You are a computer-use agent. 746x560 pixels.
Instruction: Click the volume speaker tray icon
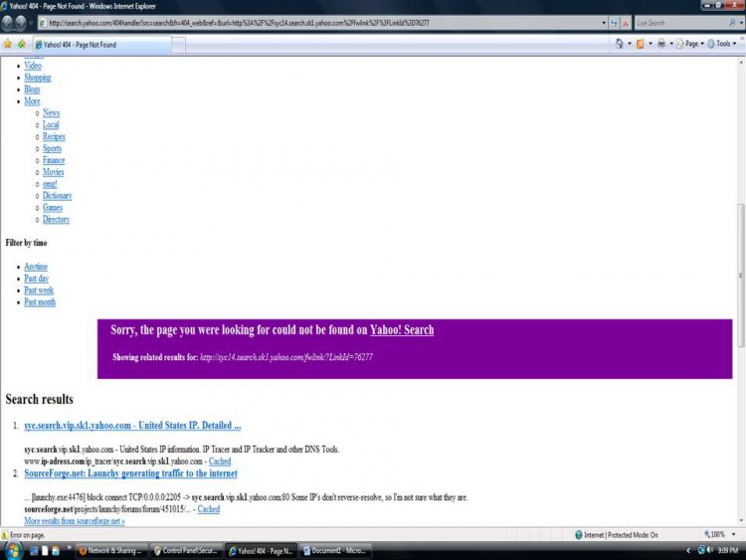click(x=710, y=550)
